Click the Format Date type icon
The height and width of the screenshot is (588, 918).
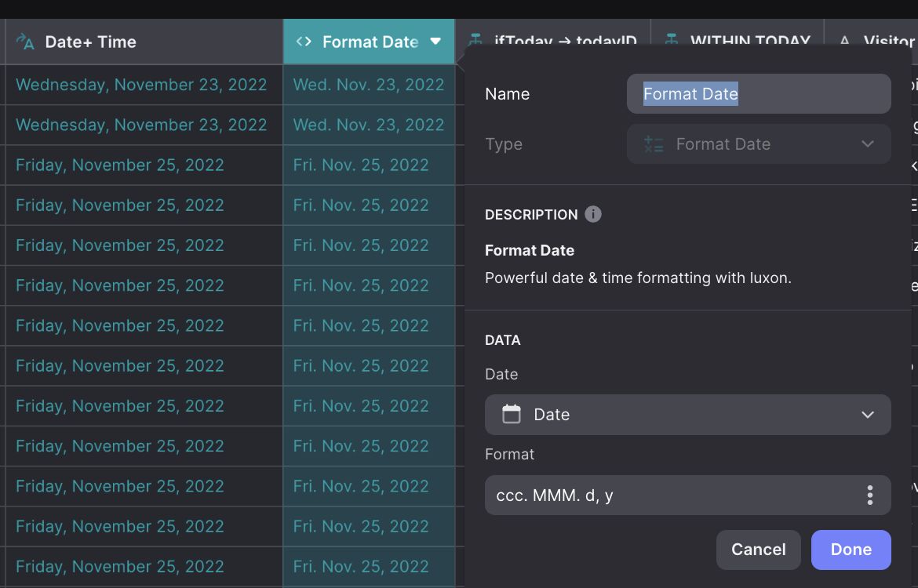(654, 144)
